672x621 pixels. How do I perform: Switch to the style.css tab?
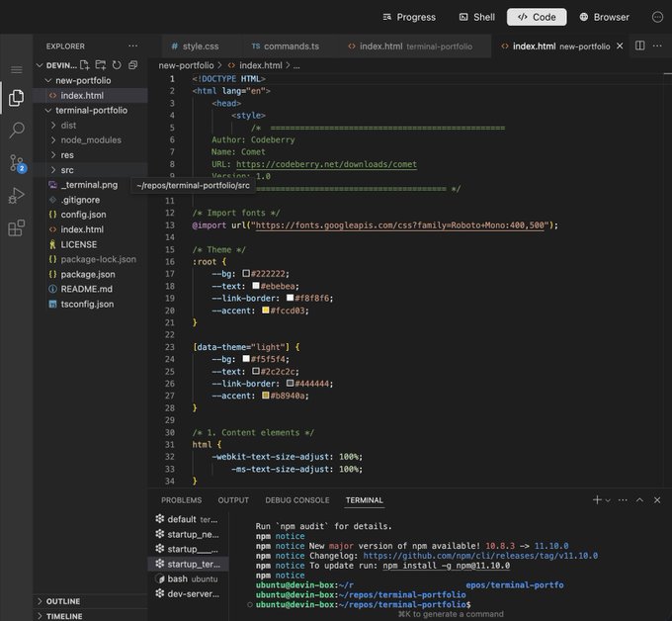(200, 46)
